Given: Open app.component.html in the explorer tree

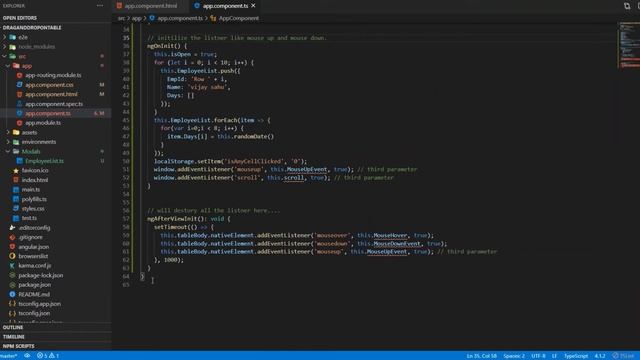Looking at the screenshot, I should (x=51, y=94).
